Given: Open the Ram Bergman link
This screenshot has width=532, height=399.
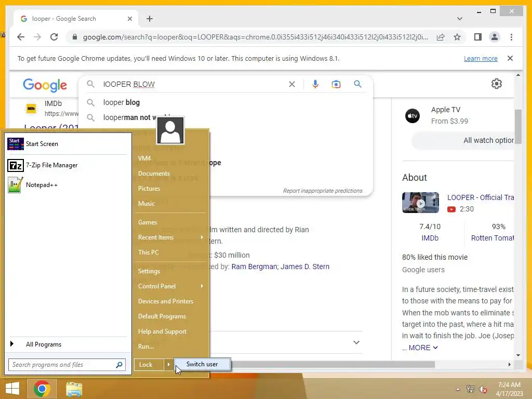Looking at the screenshot, I should [x=254, y=267].
